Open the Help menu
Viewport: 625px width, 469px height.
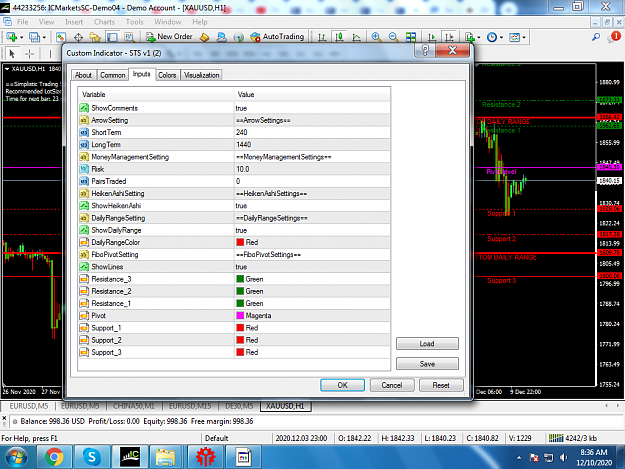click(200, 22)
